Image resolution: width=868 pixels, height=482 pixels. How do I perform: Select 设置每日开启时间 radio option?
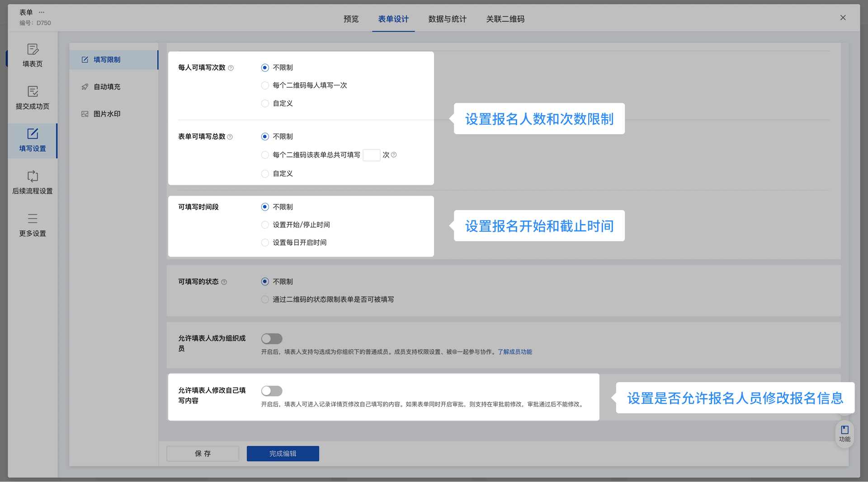point(265,243)
